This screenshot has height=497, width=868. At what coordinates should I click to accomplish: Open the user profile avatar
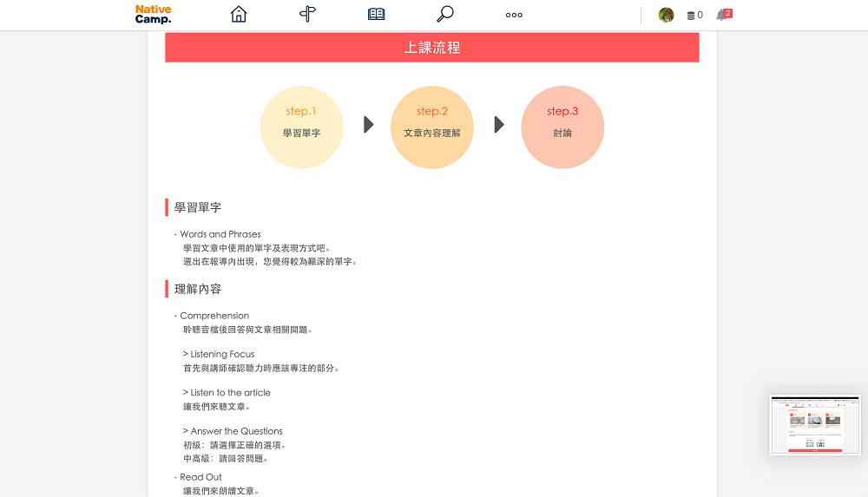coord(666,15)
